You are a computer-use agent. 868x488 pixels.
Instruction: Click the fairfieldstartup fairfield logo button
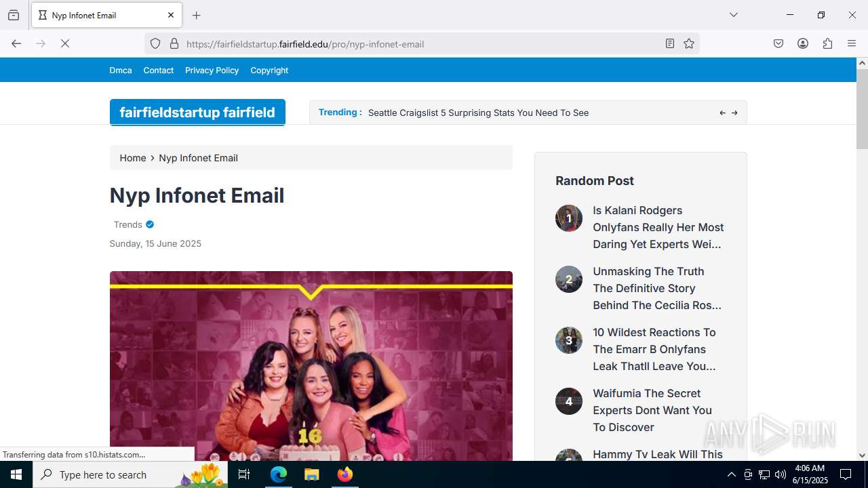[x=197, y=113]
